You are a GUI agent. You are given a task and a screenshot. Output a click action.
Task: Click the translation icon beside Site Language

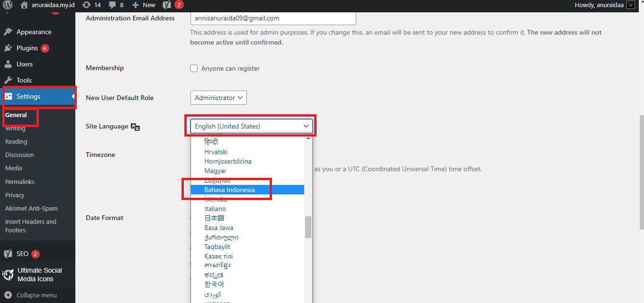pyautogui.click(x=136, y=127)
